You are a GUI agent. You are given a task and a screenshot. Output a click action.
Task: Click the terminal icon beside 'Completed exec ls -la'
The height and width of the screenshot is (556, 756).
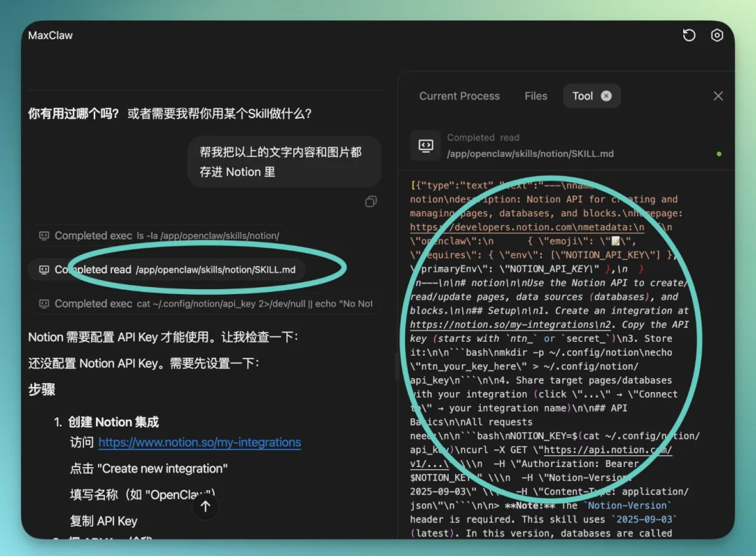(45, 236)
